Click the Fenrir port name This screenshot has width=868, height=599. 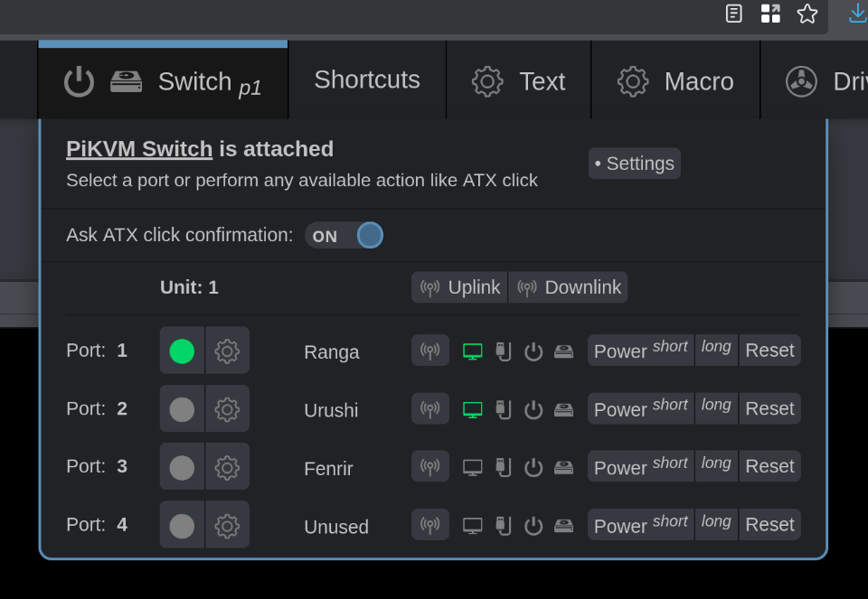[x=328, y=469]
